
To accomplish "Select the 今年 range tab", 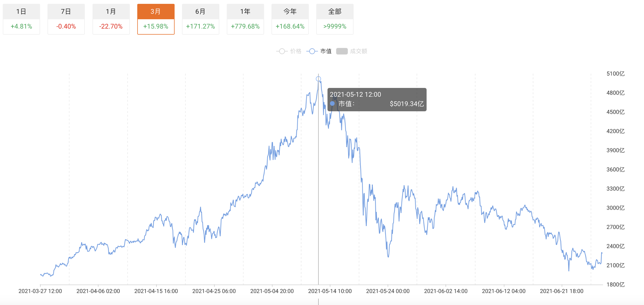I will pyautogui.click(x=290, y=12).
